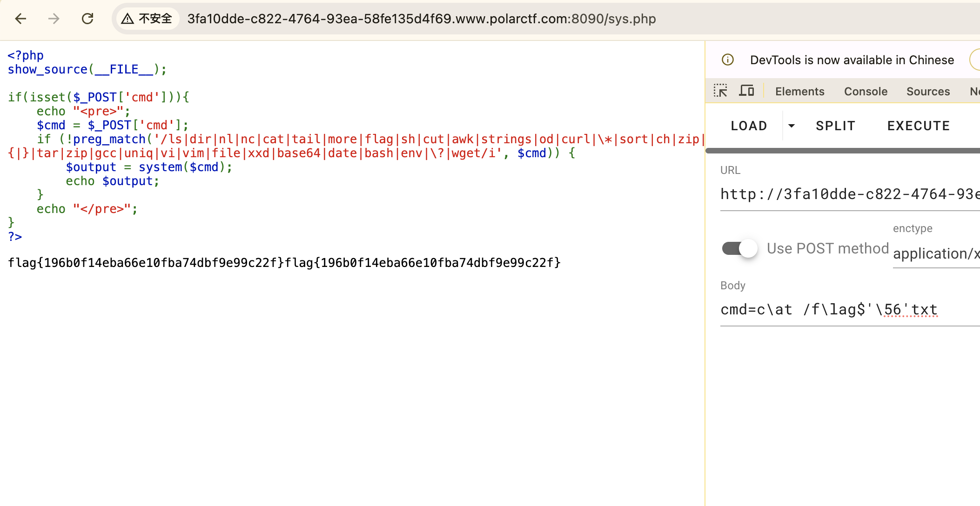The height and width of the screenshot is (506, 980).
Task: Click the browser address bar URL
Action: [421, 19]
